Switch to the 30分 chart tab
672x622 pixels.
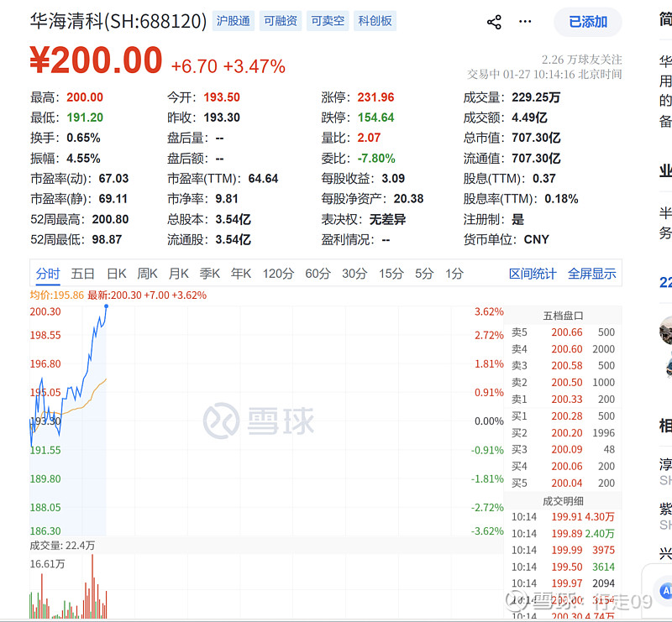[x=354, y=274]
